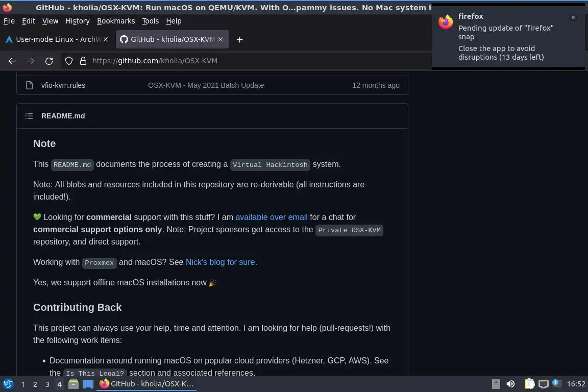
Task: Click the show desktop taskbar icon
Action: (x=88, y=384)
